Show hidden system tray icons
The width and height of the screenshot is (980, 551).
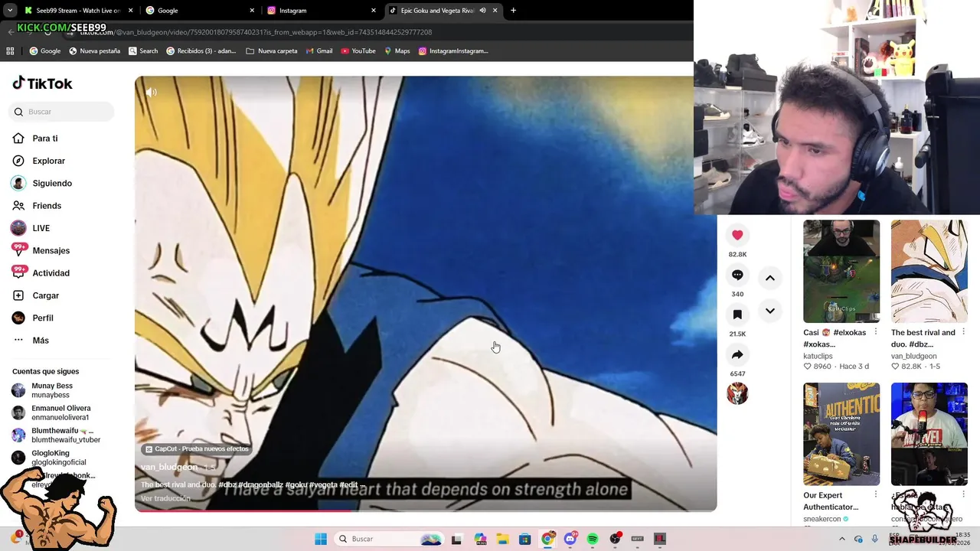(x=841, y=539)
